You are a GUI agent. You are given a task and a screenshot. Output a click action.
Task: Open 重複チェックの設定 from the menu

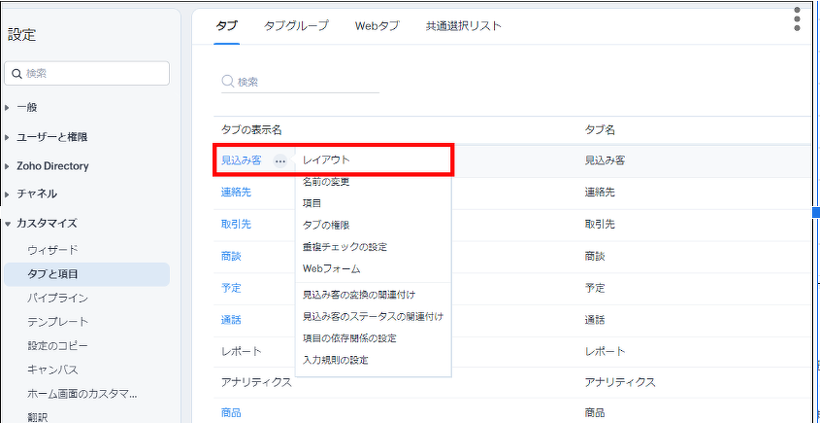pyautogui.click(x=344, y=246)
